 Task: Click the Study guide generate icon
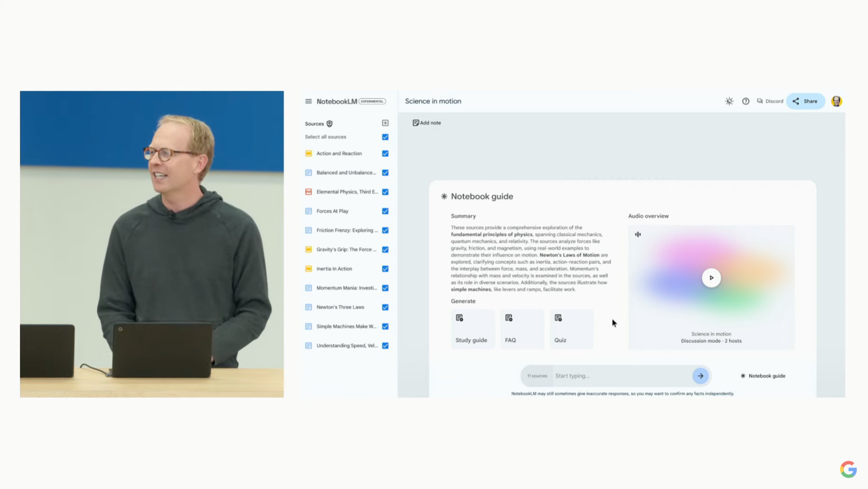460,318
